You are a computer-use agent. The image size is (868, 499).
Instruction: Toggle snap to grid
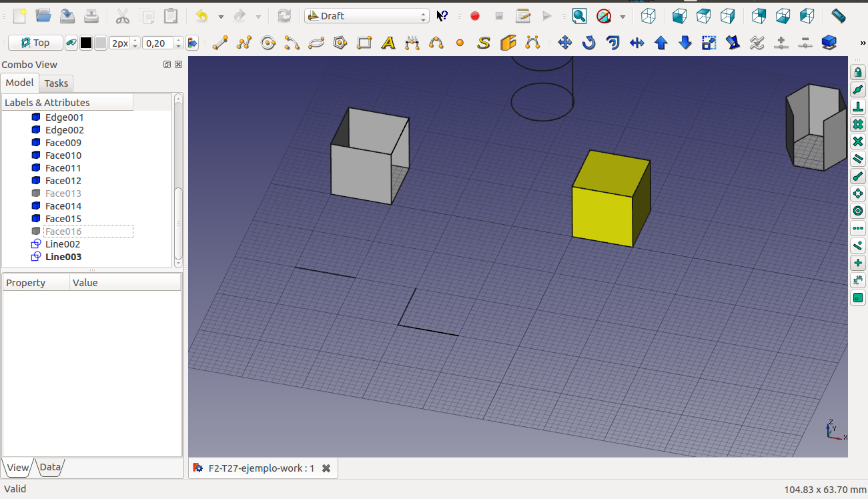point(858,124)
